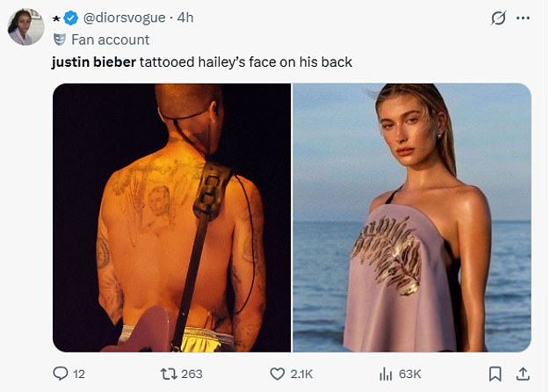This screenshot has width=557, height=392.
Task: Click the Fan account label
Action: coord(111,40)
